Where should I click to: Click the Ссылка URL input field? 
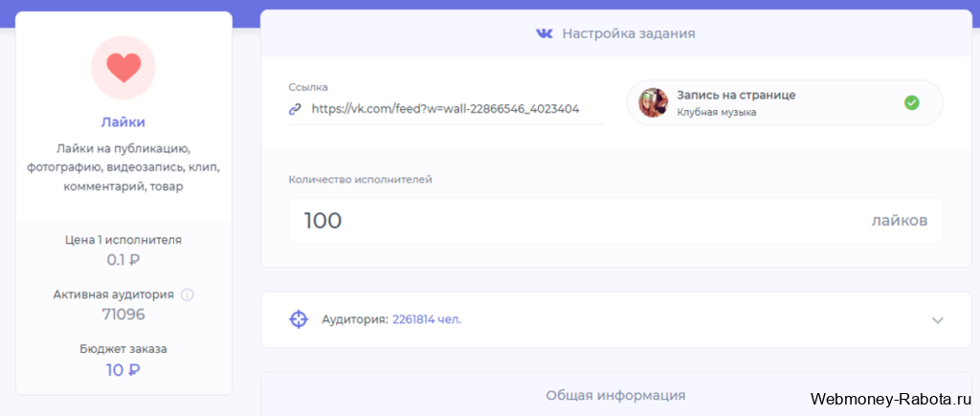(447, 109)
